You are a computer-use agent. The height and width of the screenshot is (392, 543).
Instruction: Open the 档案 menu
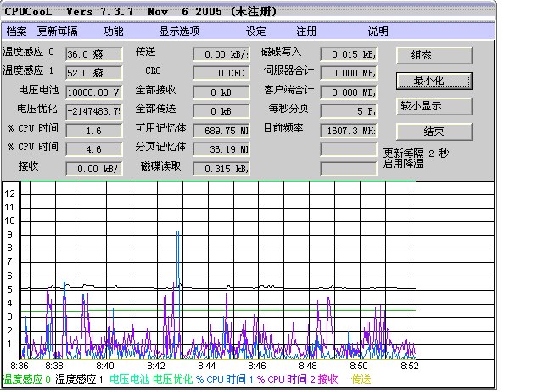16,31
